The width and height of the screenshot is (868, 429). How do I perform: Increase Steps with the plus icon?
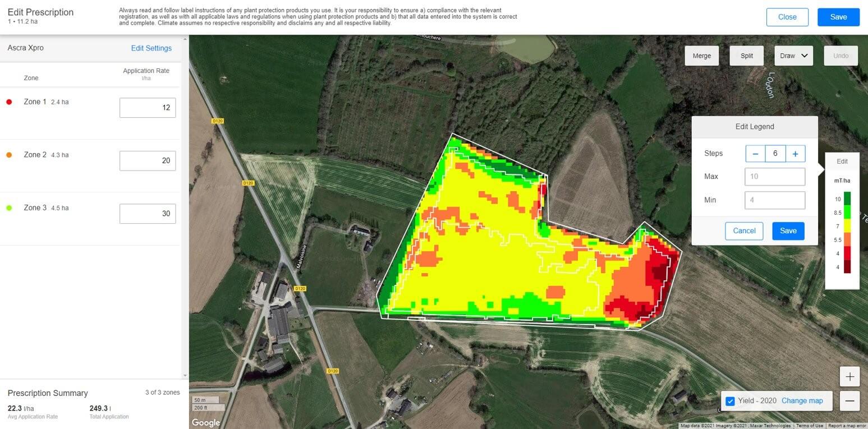pyautogui.click(x=795, y=153)
